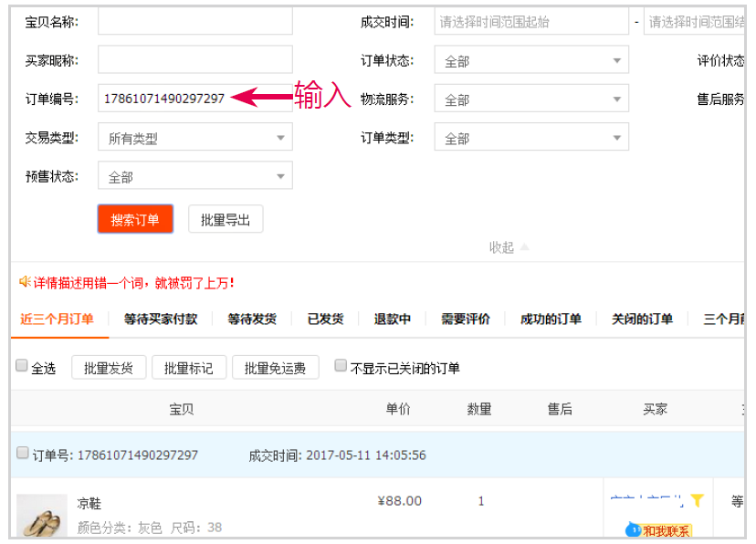Switch to 近三个月订单 tab
Viewport: 756px width, 544px height.
click(57, 319)
